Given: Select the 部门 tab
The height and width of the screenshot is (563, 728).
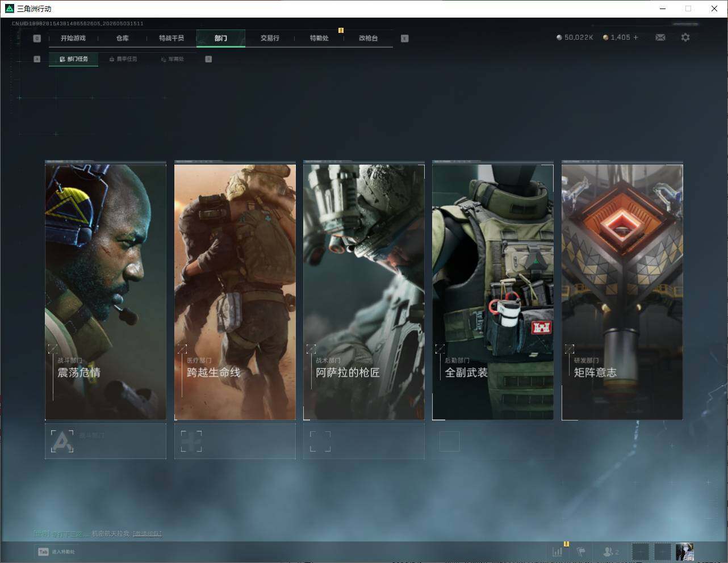Looking at the screenshot, I should point(221,38).
